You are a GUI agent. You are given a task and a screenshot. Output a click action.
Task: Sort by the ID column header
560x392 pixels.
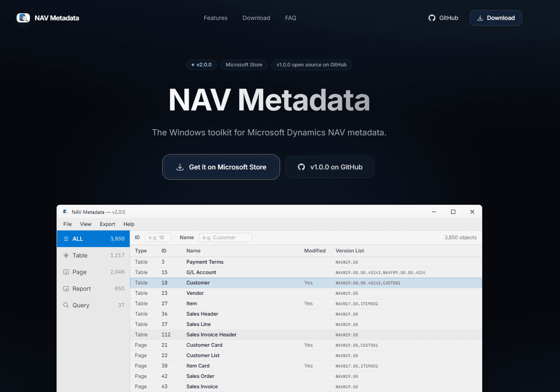pos(164,251)
